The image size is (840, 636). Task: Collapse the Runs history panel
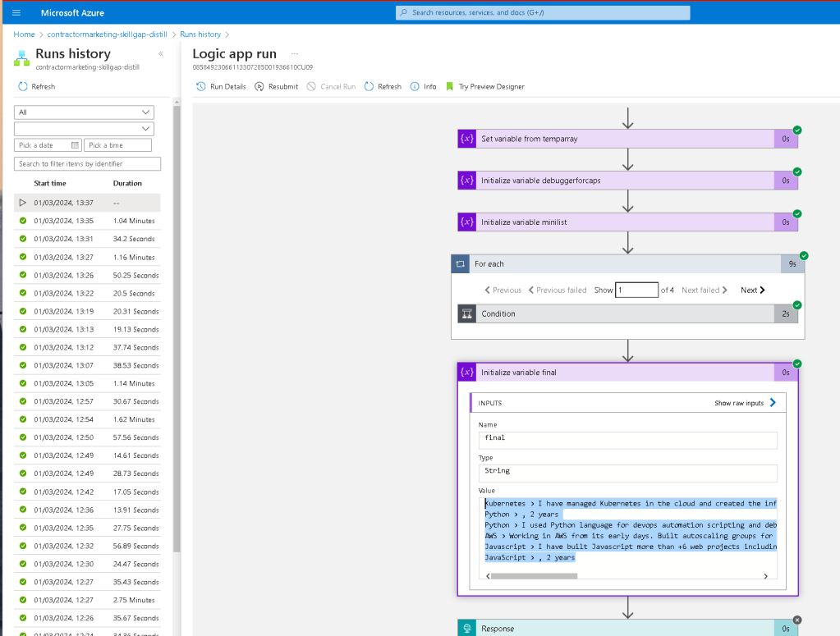[161, 53]
